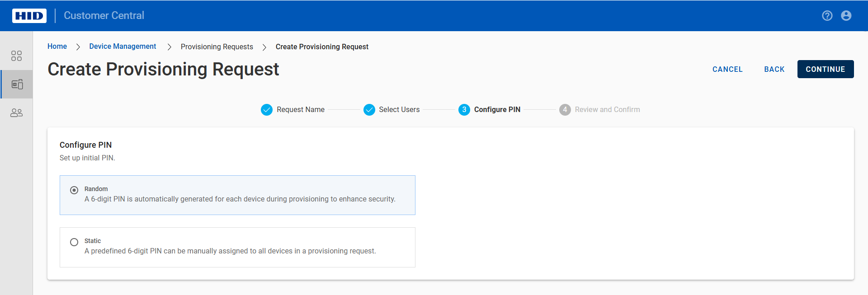This screenshot has height=295, width=868.
Task: Click the Request Name completed checkmark icon
Action: (267, 110)
